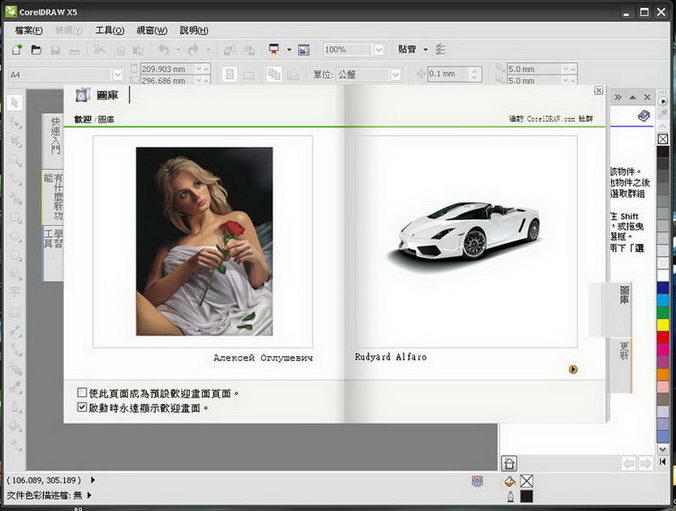Click the Options icon next to snap dropdown
Image resolution: width=676 pixels, height=511 pixels.
point(441,49)
